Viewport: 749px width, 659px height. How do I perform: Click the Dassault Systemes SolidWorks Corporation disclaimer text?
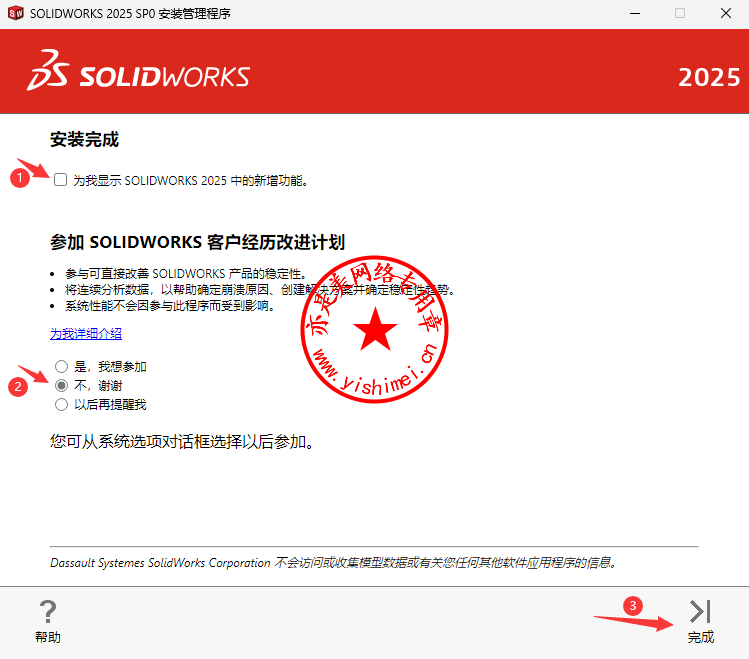[x=333, y=563]
